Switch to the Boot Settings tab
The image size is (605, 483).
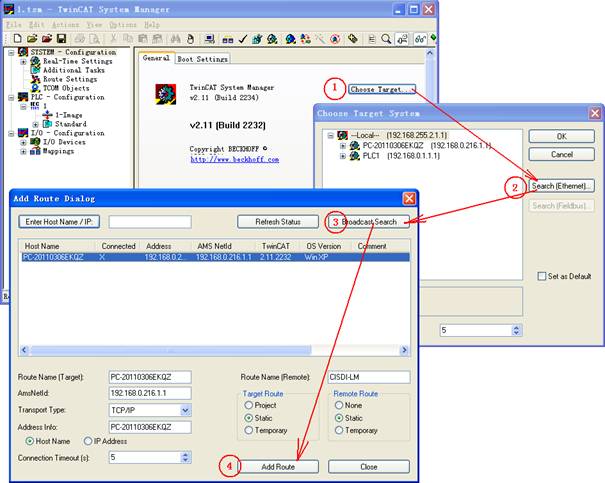(x=203, y=59)
